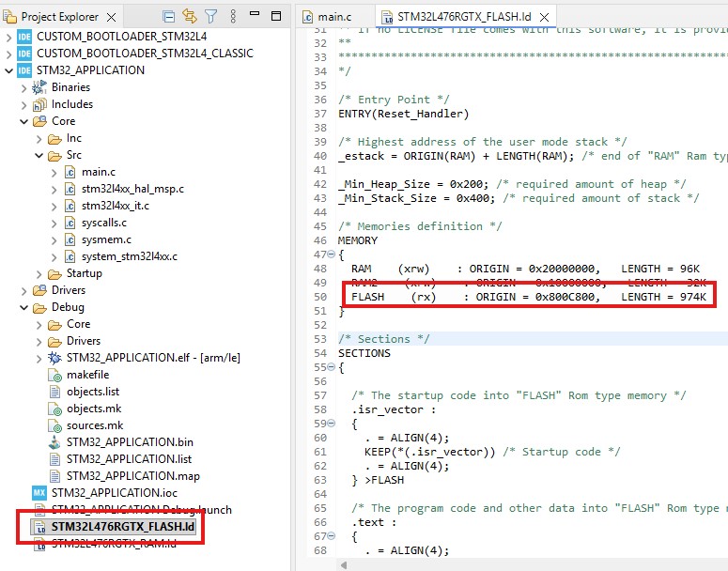Open Core folder under Debug
The image size is (728, 571).
pyautogui.click(x=79, y=324)
